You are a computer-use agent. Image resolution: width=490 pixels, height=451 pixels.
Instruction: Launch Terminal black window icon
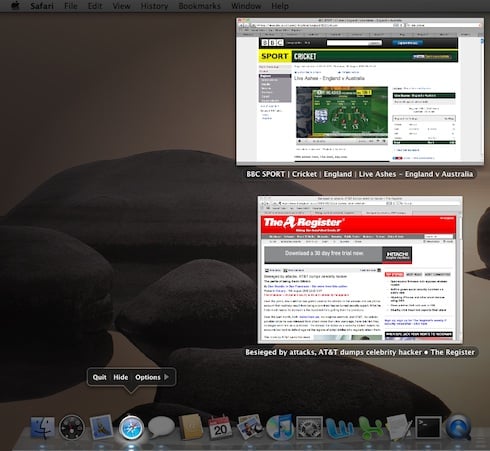[x=428, y=427]
